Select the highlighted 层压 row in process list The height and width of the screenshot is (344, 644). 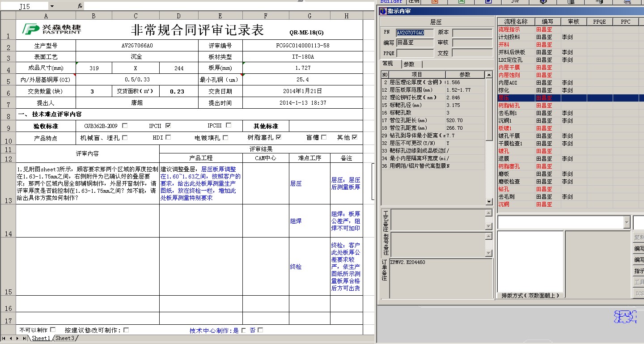tap(570, 98)
